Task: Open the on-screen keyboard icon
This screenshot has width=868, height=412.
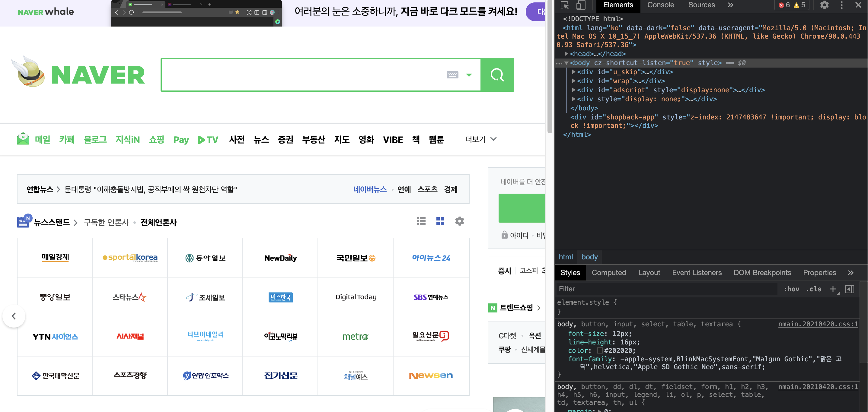Action: coord(452,75)
